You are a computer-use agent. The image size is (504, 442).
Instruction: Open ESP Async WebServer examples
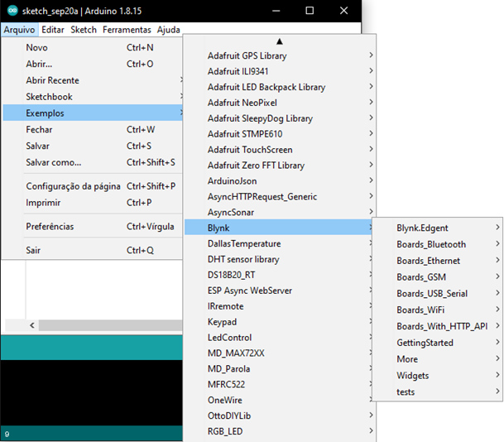[278, 291]
